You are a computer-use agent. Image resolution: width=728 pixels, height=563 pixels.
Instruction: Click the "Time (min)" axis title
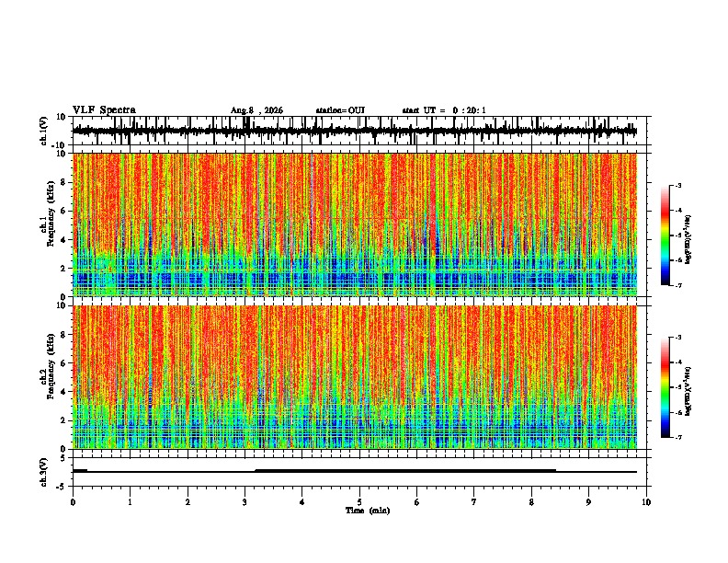[368, 511]
